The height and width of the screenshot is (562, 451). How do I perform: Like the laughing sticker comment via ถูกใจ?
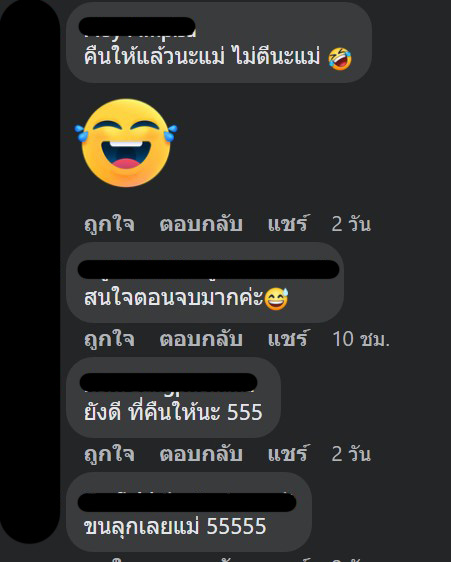tap(109, 224)
